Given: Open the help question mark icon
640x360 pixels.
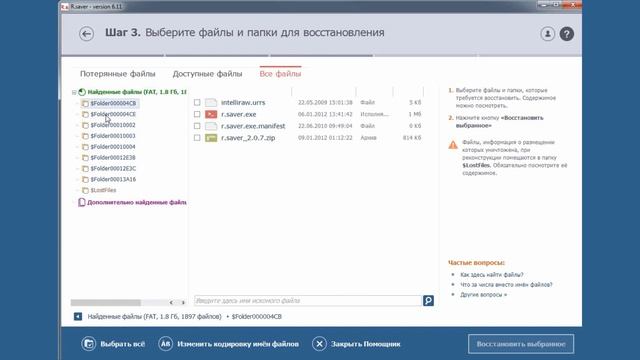Looking at the screenshot, I should click(567, 34).
